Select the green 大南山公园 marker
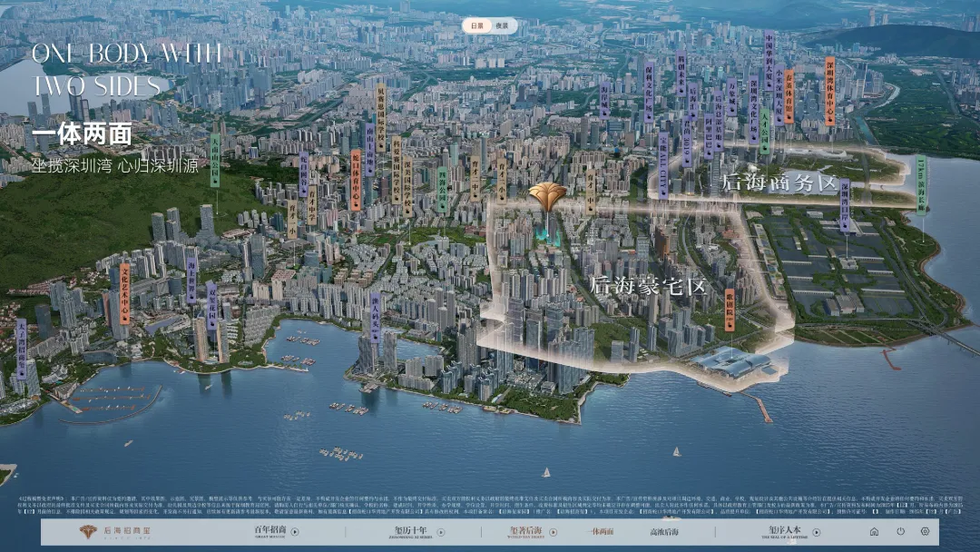The width and height of the screenshot is (980, 552). click(x=215, y=160)
